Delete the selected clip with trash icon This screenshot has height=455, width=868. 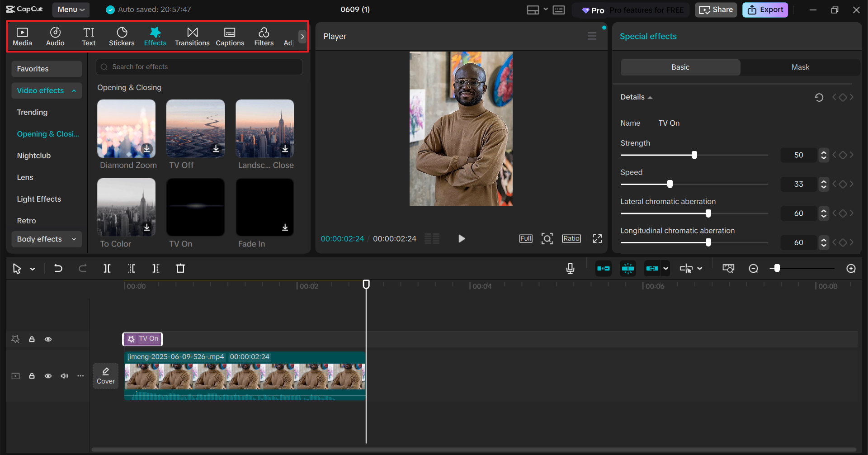[x=180, y=268]
